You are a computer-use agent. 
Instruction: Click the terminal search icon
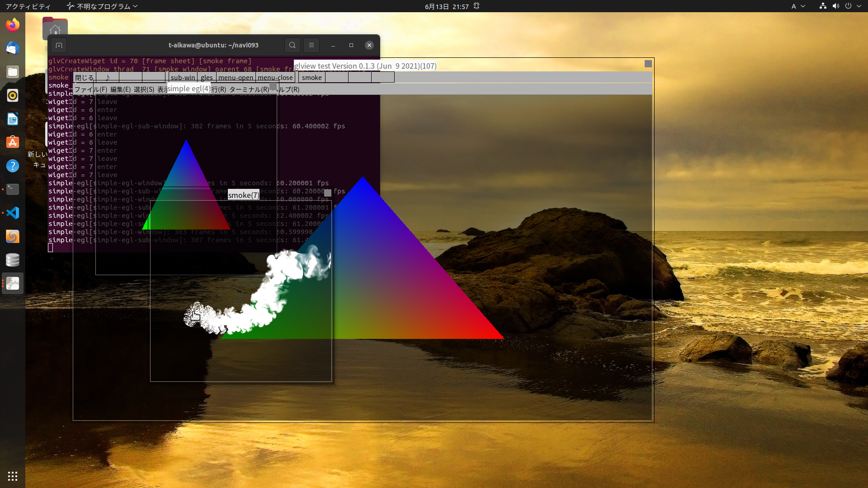pos(292,45)
